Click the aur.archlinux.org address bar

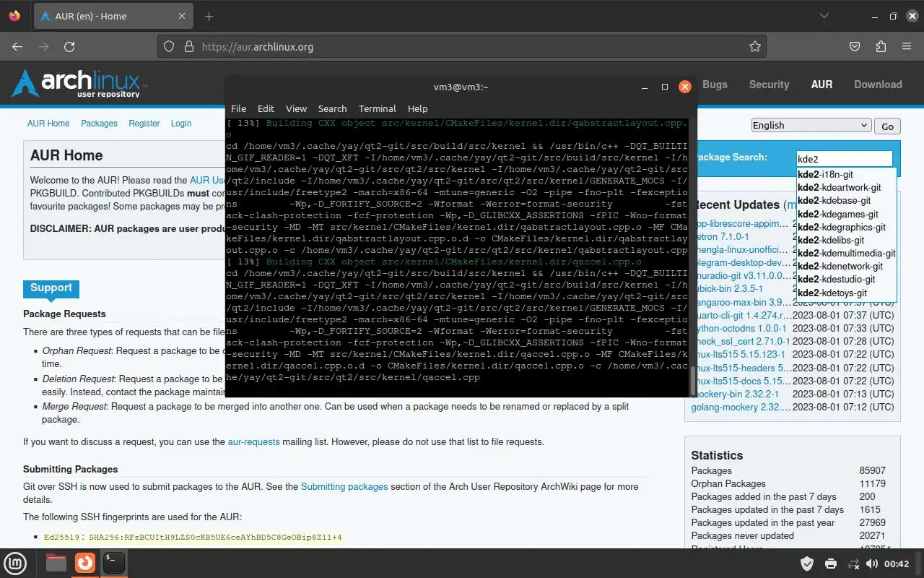462,46
